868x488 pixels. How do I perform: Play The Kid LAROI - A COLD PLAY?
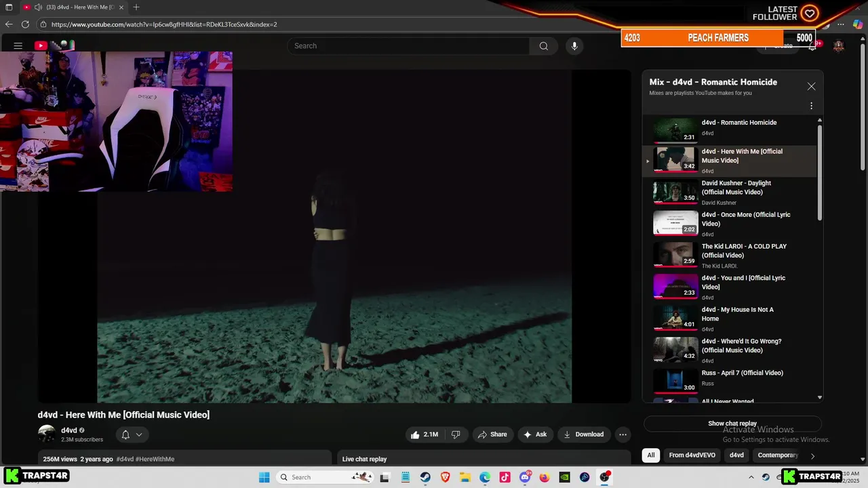730,256
